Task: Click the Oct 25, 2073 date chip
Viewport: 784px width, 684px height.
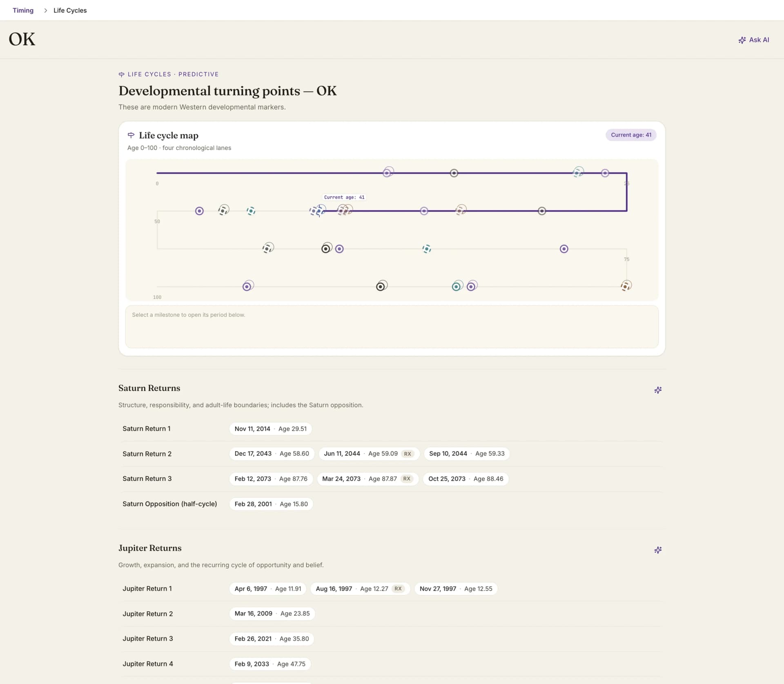Action: coord(465,479)
